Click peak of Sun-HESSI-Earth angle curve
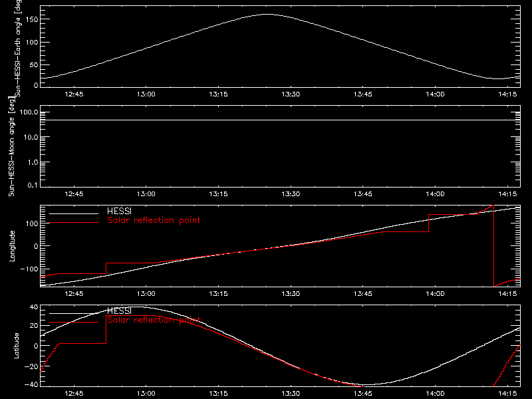The height and width of the screenshot is (399, 532). click(267, 14)
